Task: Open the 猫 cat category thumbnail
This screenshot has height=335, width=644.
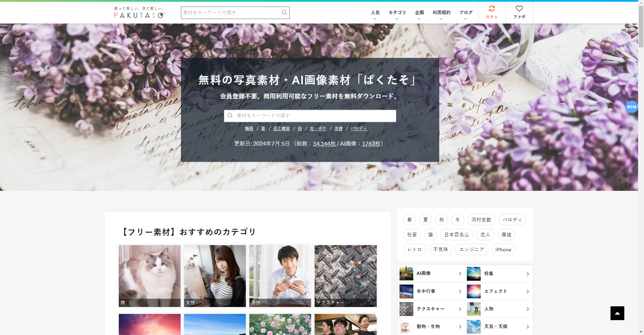Action: [x=150, y=276]
